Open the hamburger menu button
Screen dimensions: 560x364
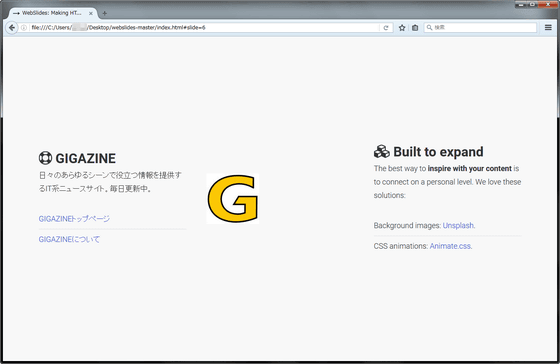pos(548,28)
